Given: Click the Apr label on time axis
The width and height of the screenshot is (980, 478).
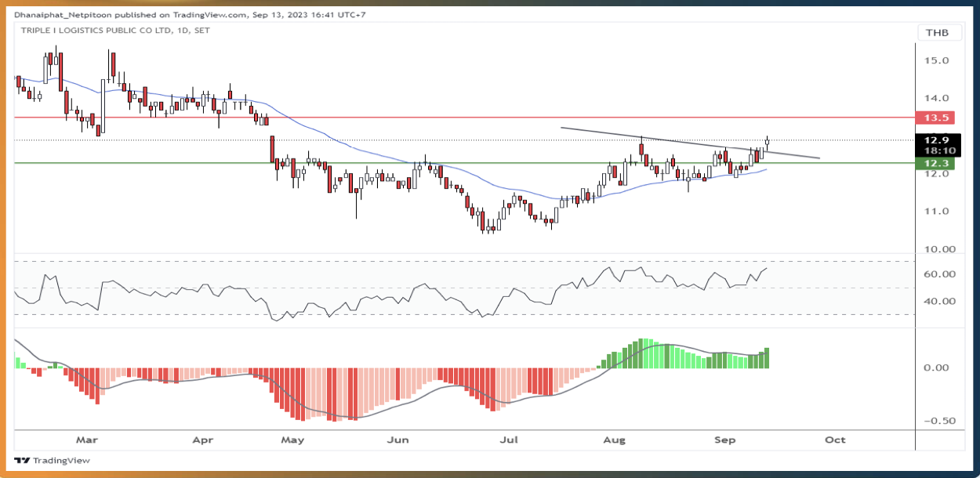Looking at the screenshot, I should [204, 440].
